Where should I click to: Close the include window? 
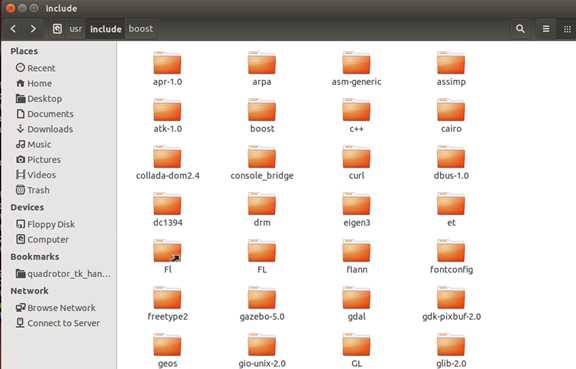point(11,8)
